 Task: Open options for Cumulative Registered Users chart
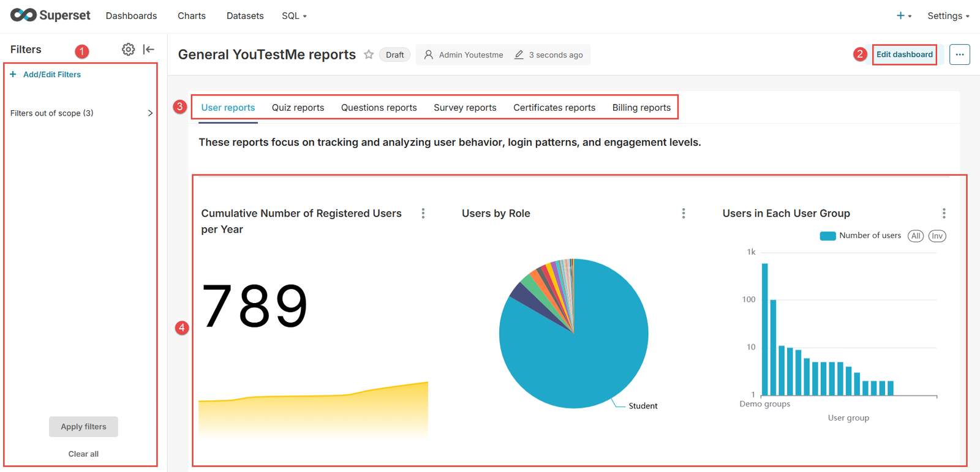click(x=423, y=213)
